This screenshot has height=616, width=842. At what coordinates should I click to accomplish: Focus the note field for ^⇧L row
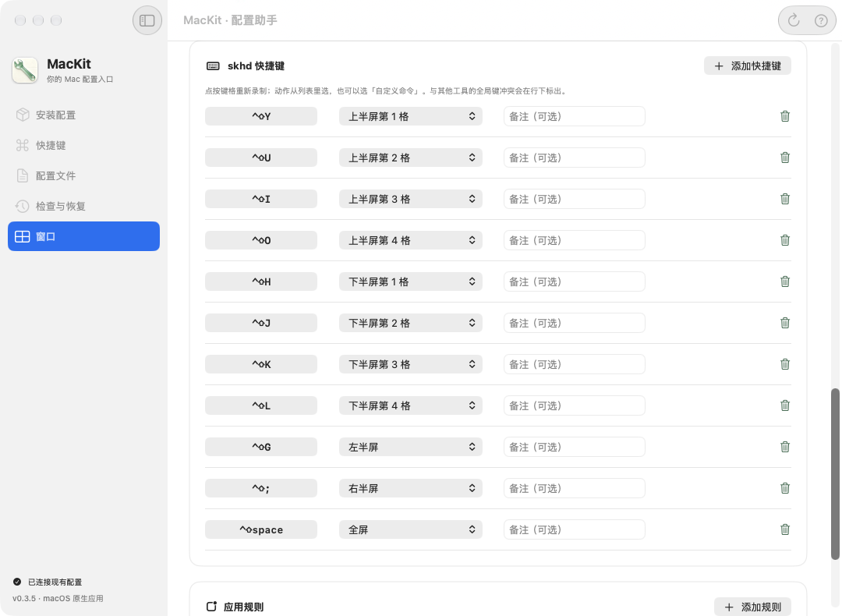pyautogui.click(x=574, y=406)
